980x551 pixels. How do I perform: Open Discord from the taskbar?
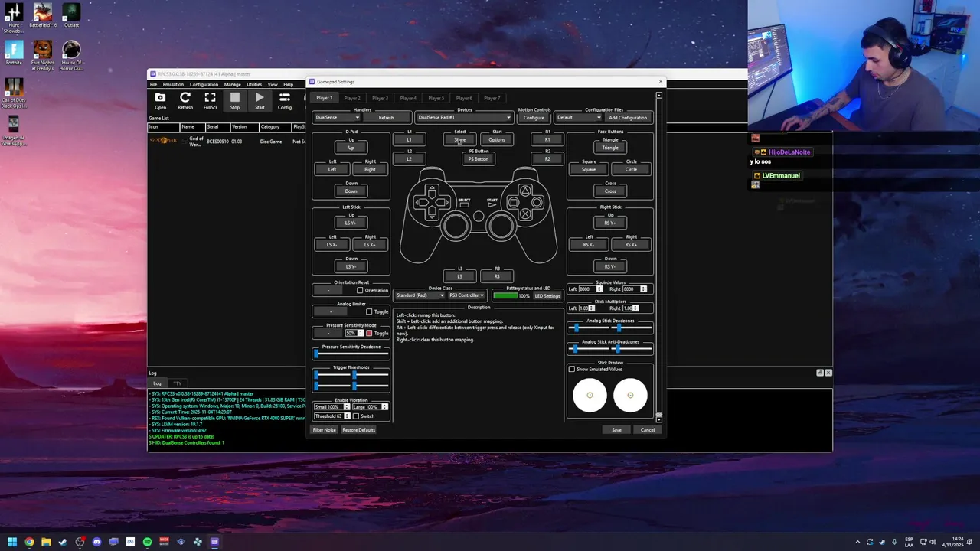click(x=96, y=542)
